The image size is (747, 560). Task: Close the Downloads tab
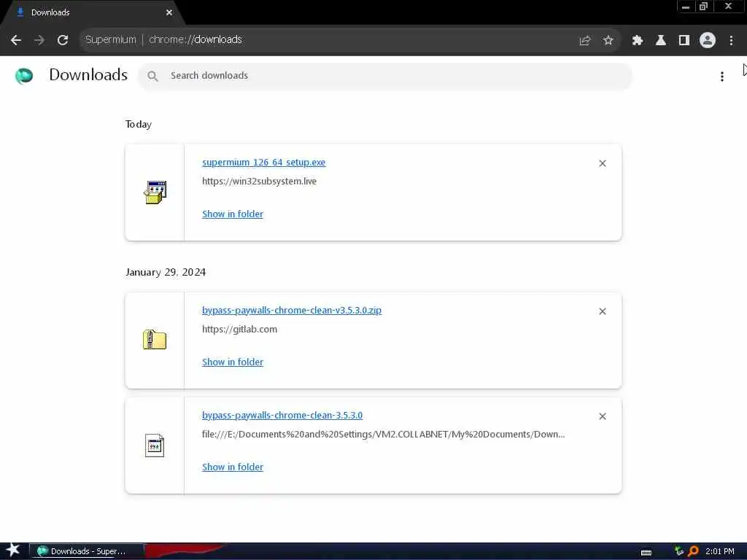pos(169,12)
